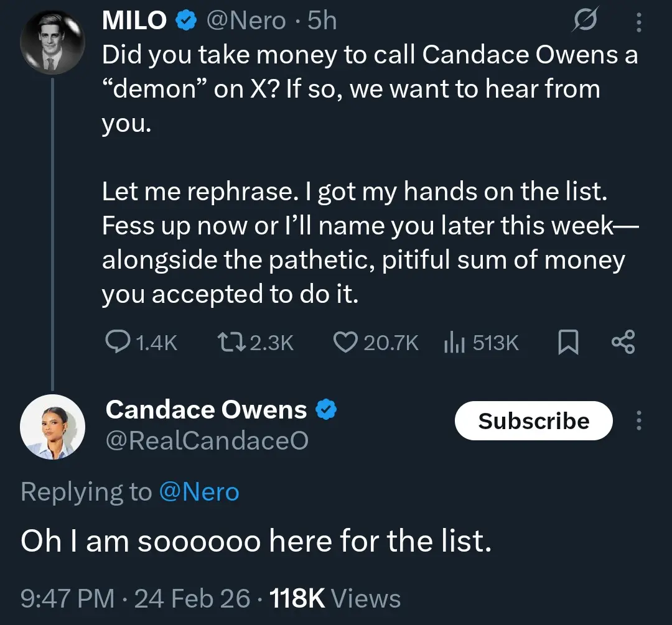Subscribe to Candace Owens
672x625 pixels.
(x=533, y=421)
